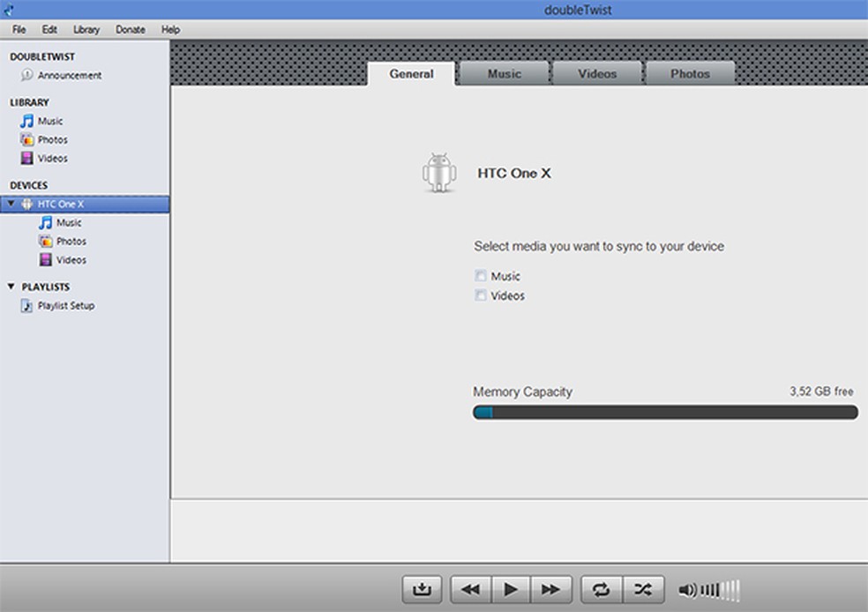Click the DEVICES section header
868x612 pixels.
[29, 185]
